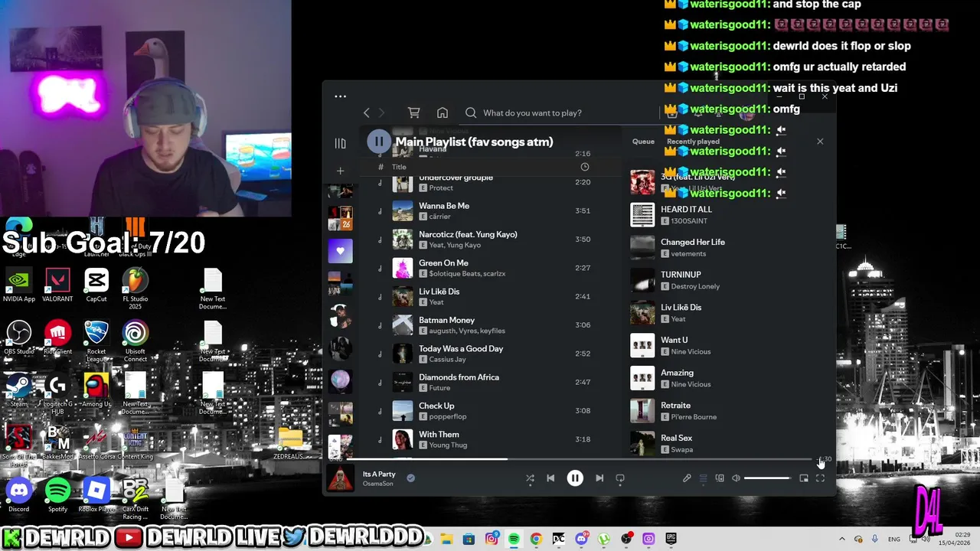Open Instagram from the taskbar
Image resolution: width=980 pixels, height=551 pixels.
tap(492, 540)
